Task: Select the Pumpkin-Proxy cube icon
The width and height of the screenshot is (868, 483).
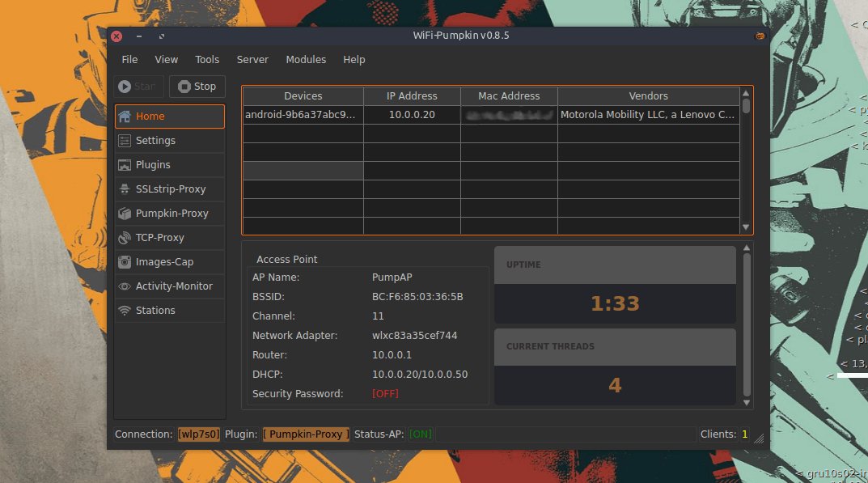Action: pos(125,214)
